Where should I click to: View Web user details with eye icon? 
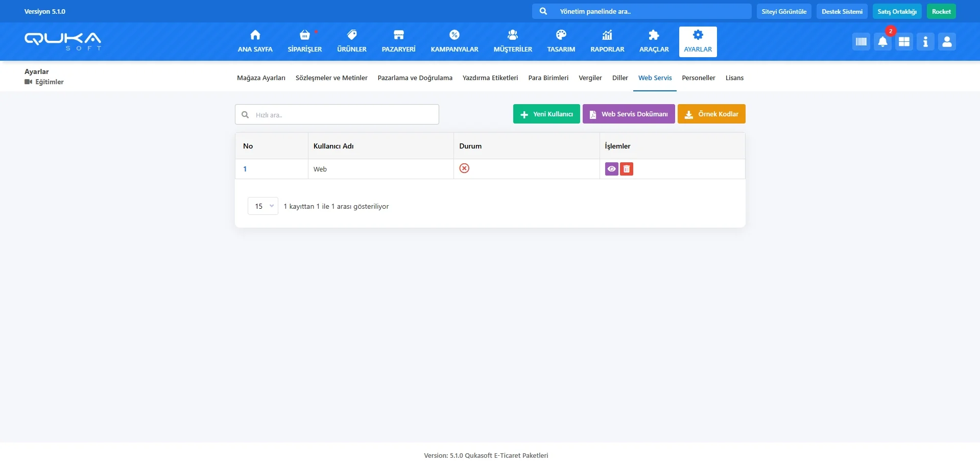[x=611, y=169]
